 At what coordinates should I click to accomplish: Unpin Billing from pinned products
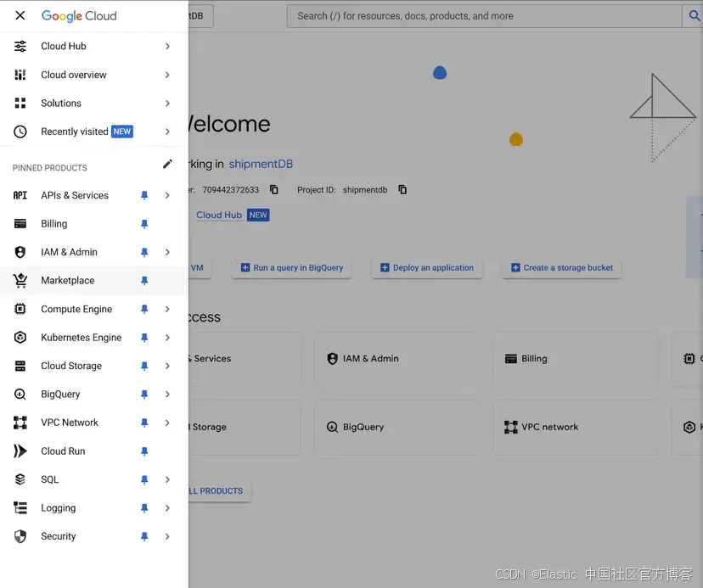point(144,224)
